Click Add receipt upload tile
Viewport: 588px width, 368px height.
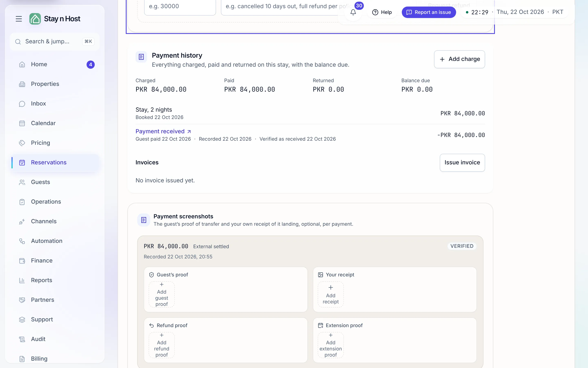331,294
